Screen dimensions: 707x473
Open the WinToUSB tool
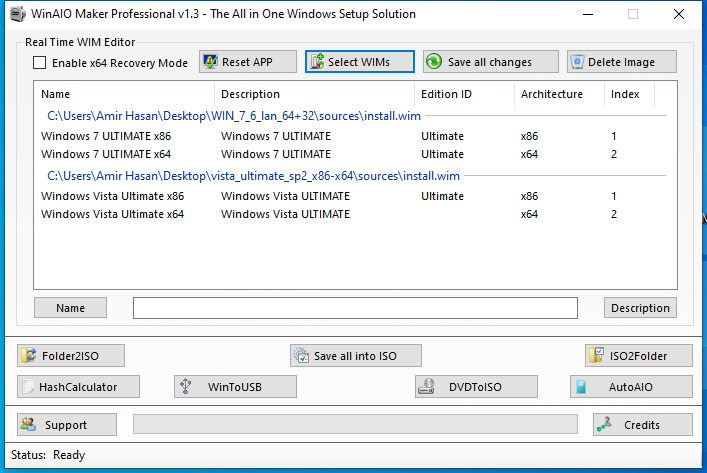coord(235,386)
